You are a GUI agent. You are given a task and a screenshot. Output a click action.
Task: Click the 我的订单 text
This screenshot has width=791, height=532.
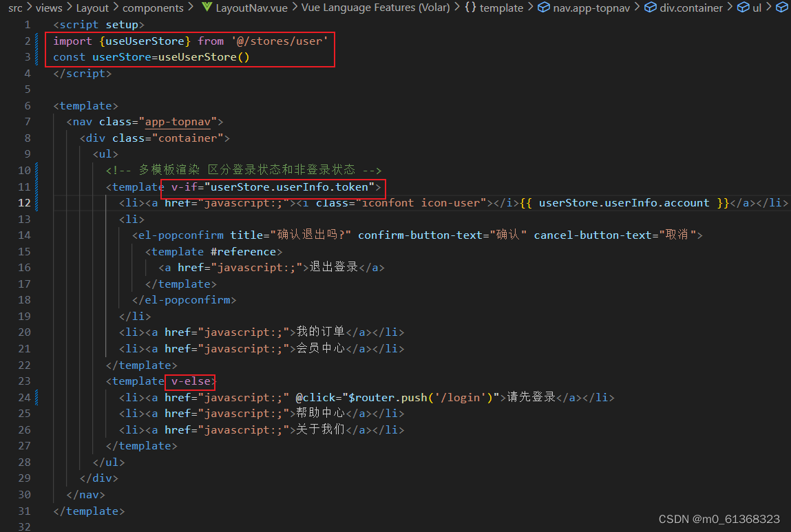pos(320,332)
